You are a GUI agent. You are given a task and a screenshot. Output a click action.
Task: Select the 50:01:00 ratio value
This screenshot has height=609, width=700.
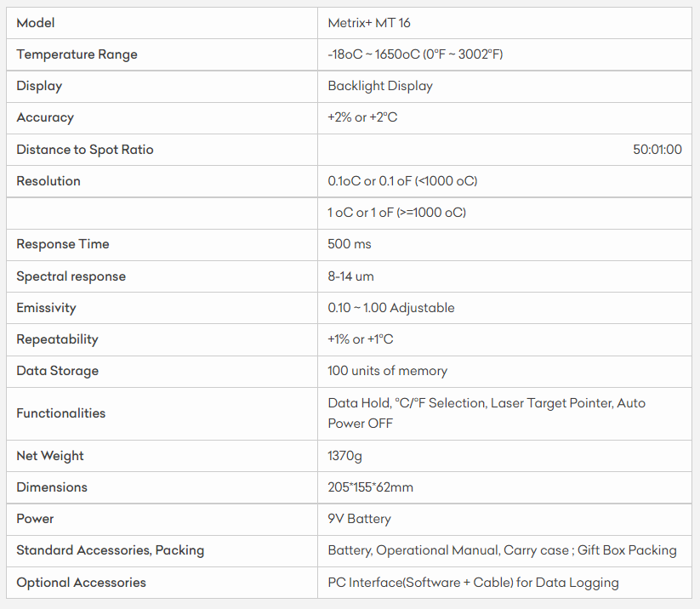657,150
